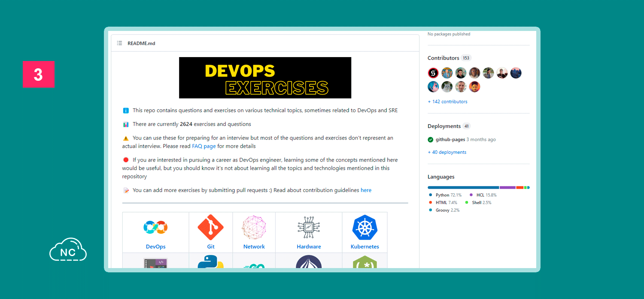Show the + 142 contributors list

tap(447, 102)
